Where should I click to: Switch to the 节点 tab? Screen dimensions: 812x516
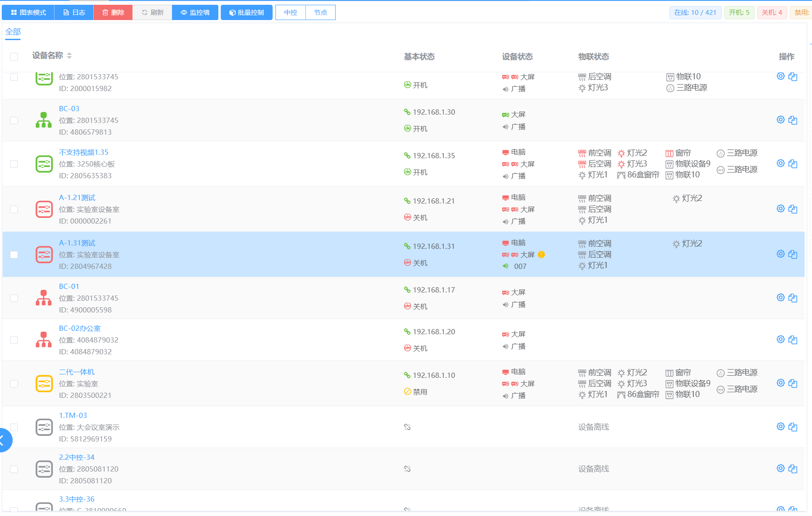pyautogui.click(x=320, y=13)
